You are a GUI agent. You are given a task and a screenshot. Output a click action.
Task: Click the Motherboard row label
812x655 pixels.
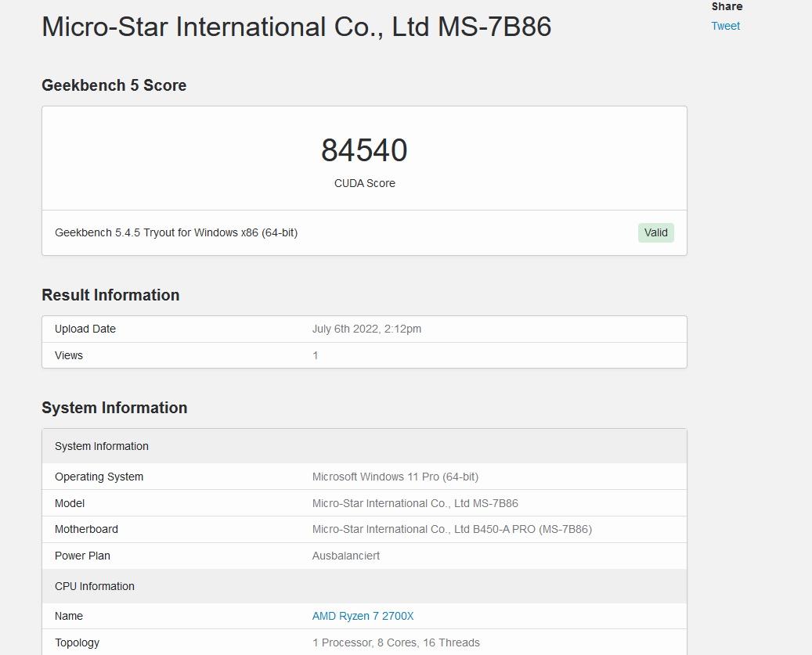point(86,529)
